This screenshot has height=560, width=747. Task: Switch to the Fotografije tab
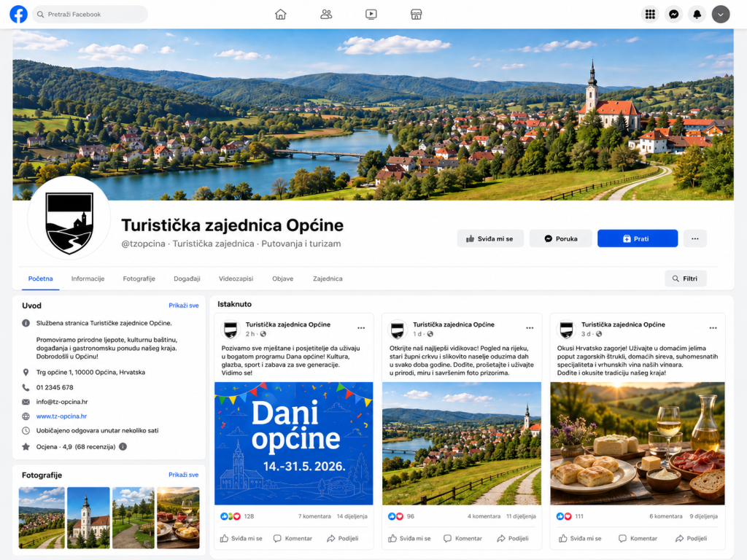pyautogui.click(x=139, y=279)
